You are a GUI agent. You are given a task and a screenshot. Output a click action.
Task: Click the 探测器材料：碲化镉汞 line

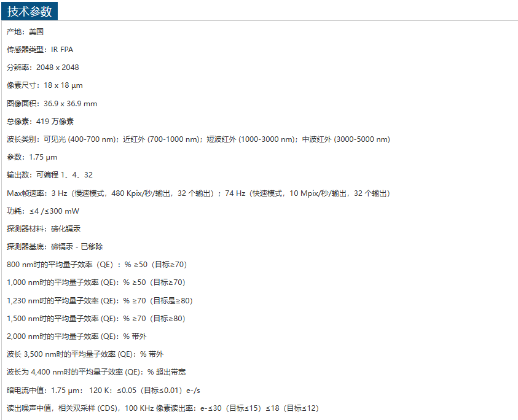44,228
